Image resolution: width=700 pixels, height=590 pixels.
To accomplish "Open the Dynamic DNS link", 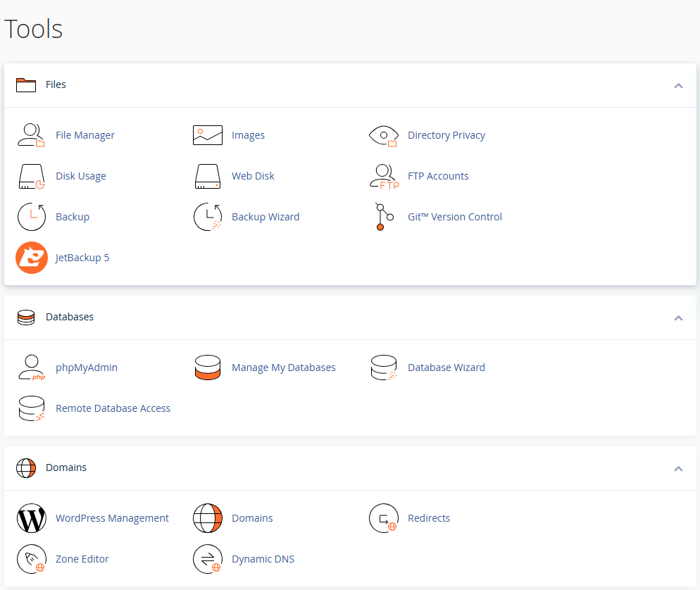I will (263, 559).
